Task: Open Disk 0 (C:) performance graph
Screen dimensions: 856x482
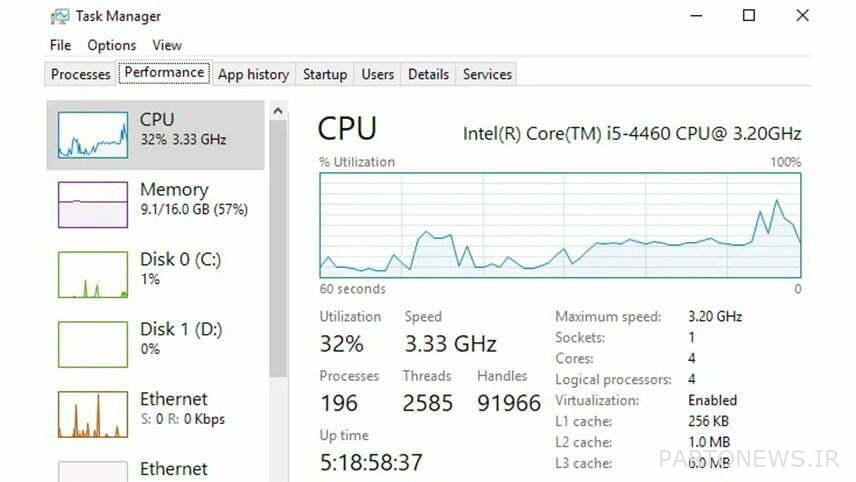Action: click(93, 274)
